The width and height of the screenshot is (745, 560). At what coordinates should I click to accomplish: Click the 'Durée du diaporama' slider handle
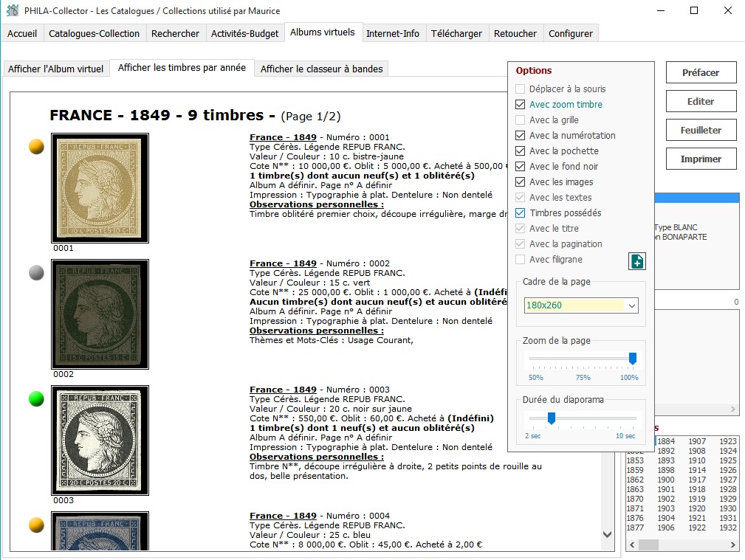(x=551, y=418)
